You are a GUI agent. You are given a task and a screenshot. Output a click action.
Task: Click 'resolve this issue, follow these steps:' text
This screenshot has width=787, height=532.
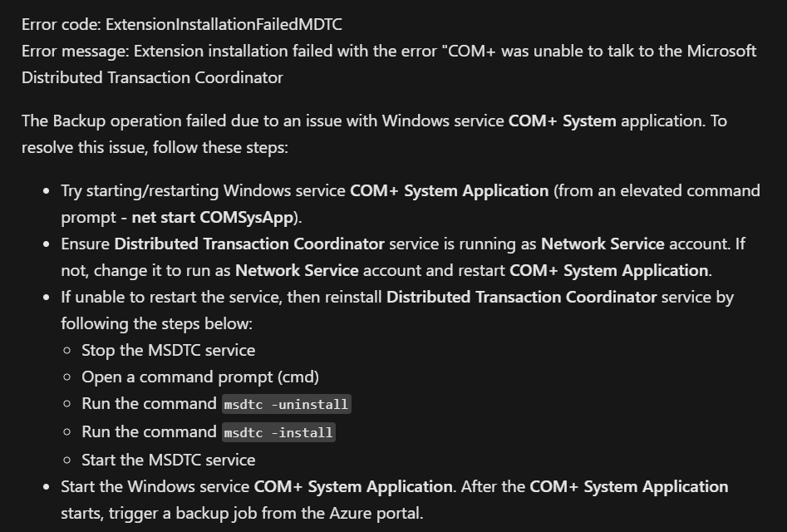tap(155, 147)
